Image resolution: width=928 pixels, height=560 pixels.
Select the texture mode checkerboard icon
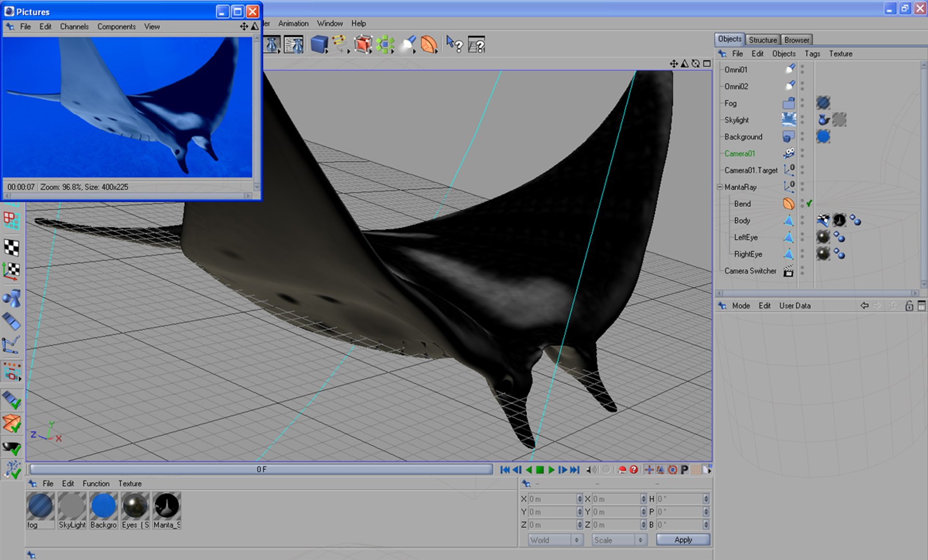11,247
